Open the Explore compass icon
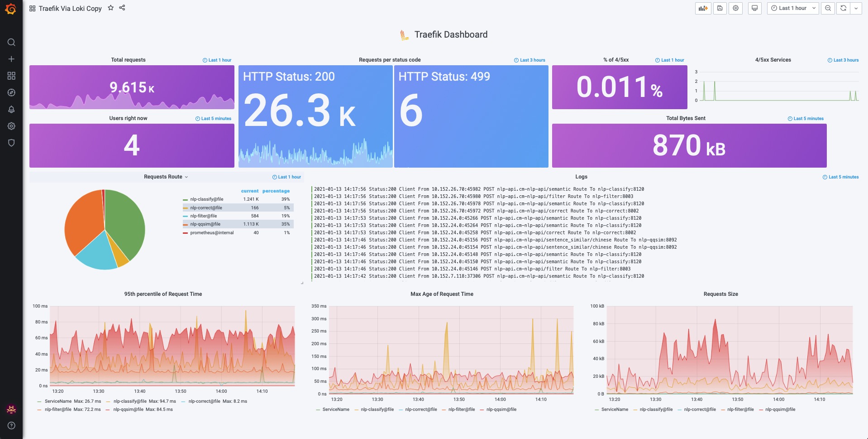Viewport: 868px width, 439px height. tap(11, 92)
